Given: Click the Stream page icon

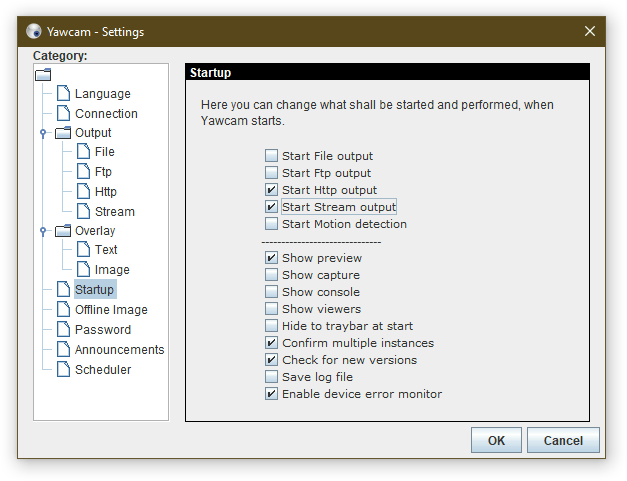Looking at the screenshot, I should (x=83, y=211).
